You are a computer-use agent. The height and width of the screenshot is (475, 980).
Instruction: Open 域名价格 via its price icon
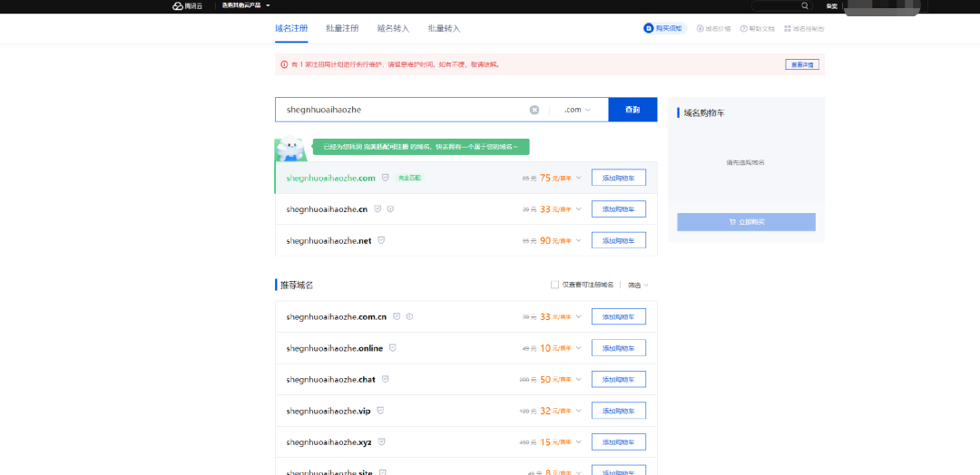pyautogui.click(x=700, y=29)
